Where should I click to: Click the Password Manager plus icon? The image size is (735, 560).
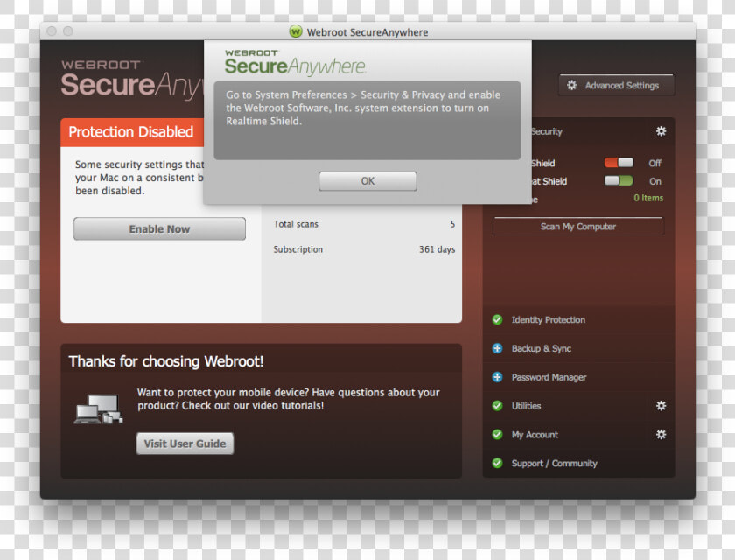click(497, 377)
